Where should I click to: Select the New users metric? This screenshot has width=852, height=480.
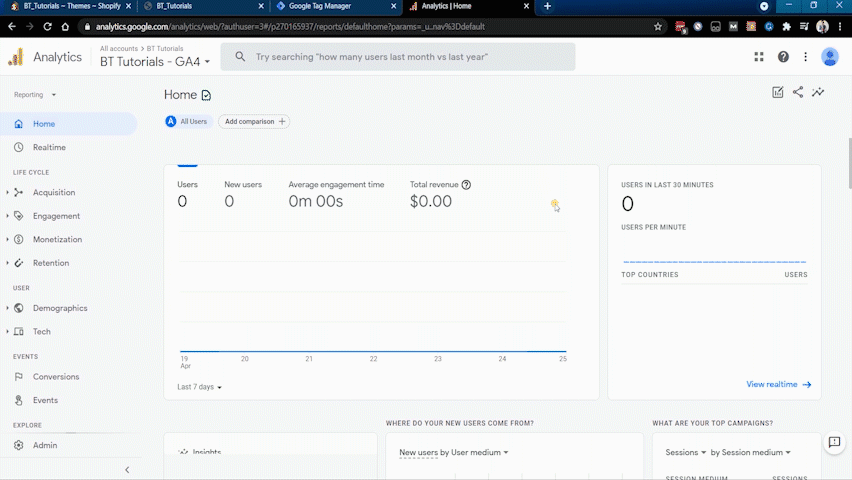(x=243, y=194)
